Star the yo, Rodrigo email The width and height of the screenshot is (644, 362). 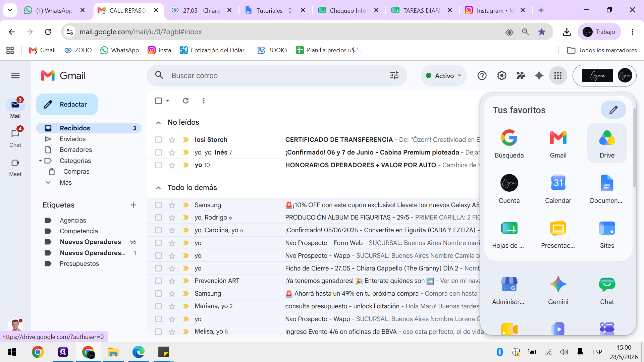coord(172,218)
